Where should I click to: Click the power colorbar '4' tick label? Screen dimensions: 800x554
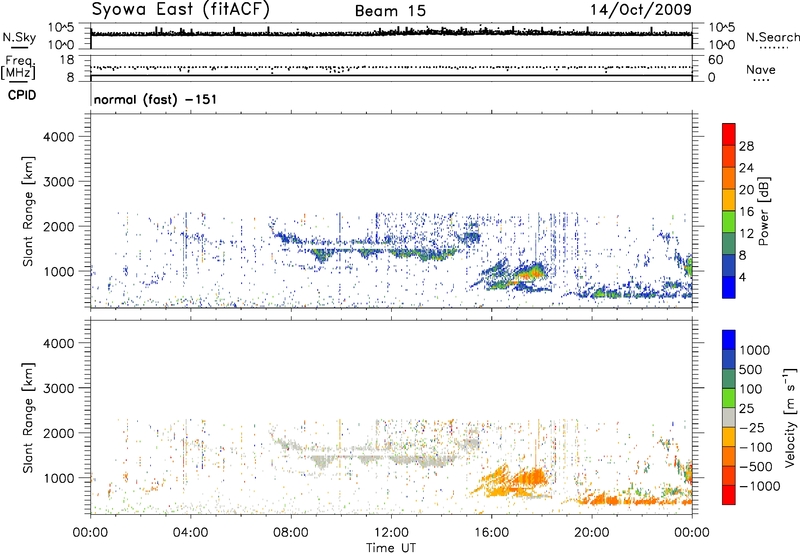point(742,277)
